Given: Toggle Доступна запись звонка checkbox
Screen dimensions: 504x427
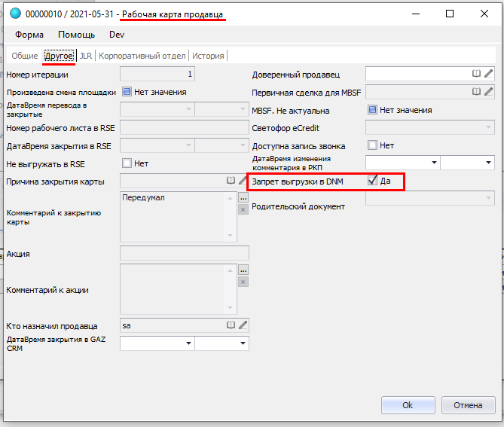Looking at the screenshot, I should (x=372, y=145).
